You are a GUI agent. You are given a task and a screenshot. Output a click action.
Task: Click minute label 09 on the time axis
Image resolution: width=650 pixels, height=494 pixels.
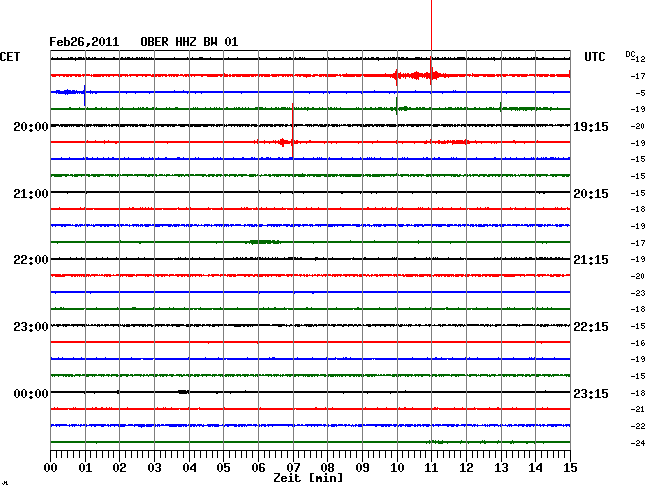tap(362, 467)
